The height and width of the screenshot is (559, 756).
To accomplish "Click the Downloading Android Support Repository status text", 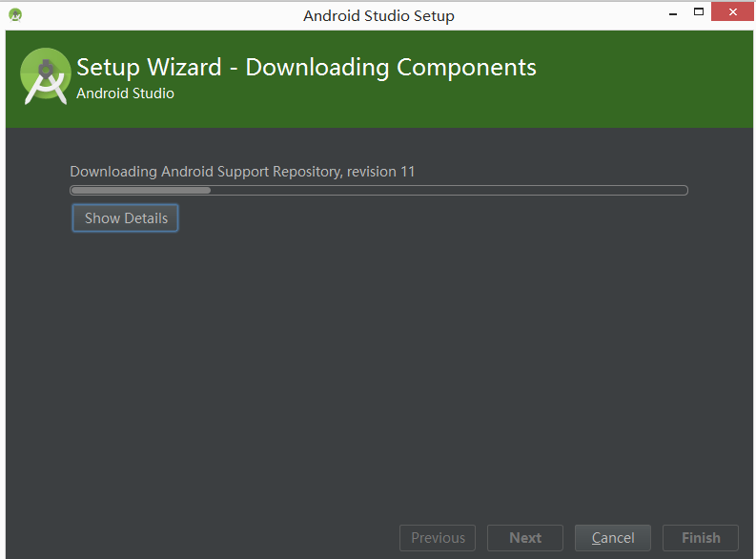I will [x=242, y=172].
